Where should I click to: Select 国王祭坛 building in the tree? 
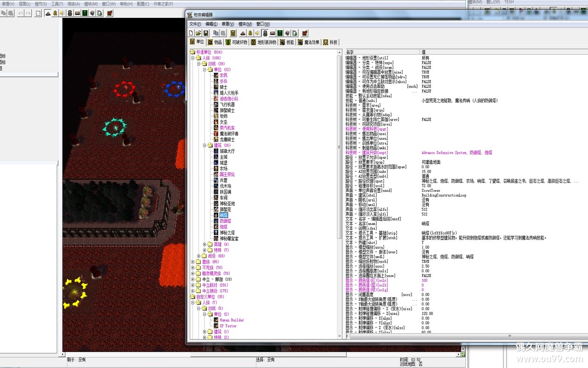click(x=227, y=174)
